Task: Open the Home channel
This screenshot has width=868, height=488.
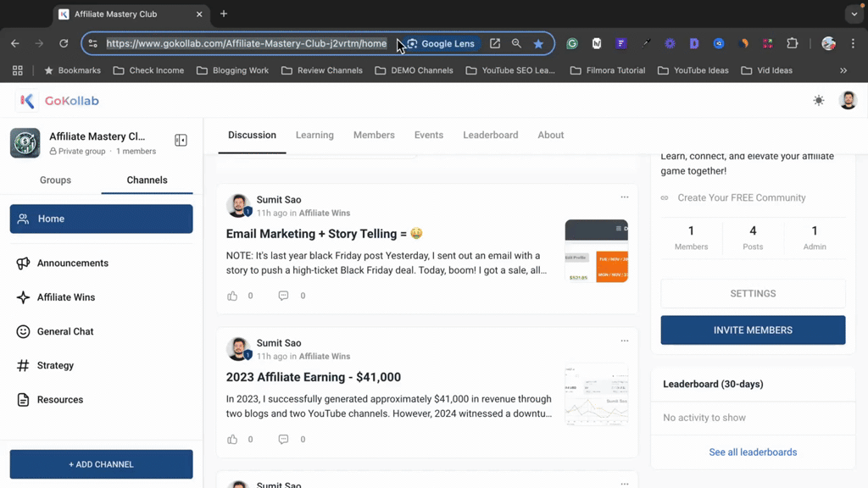Action: pos(102,219)
